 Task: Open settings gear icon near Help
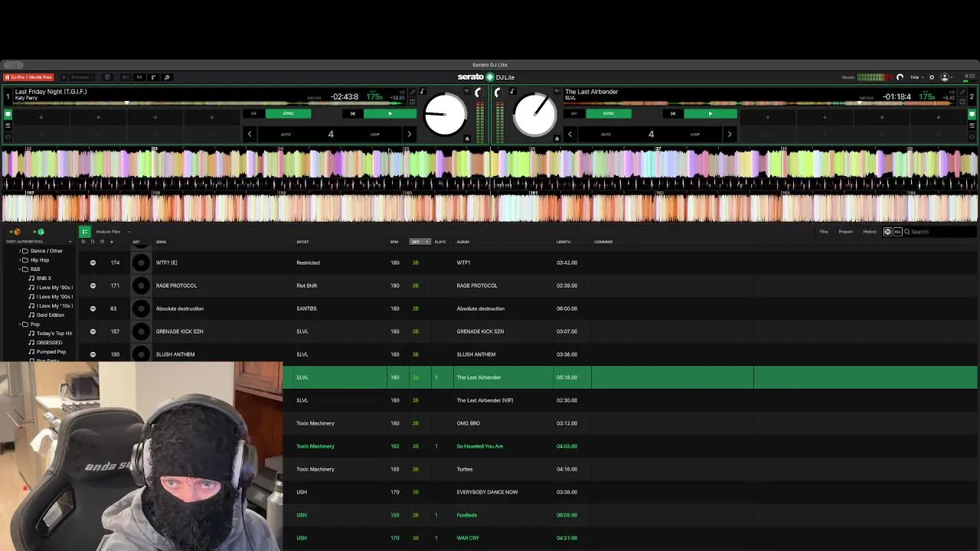coord(931,77)
